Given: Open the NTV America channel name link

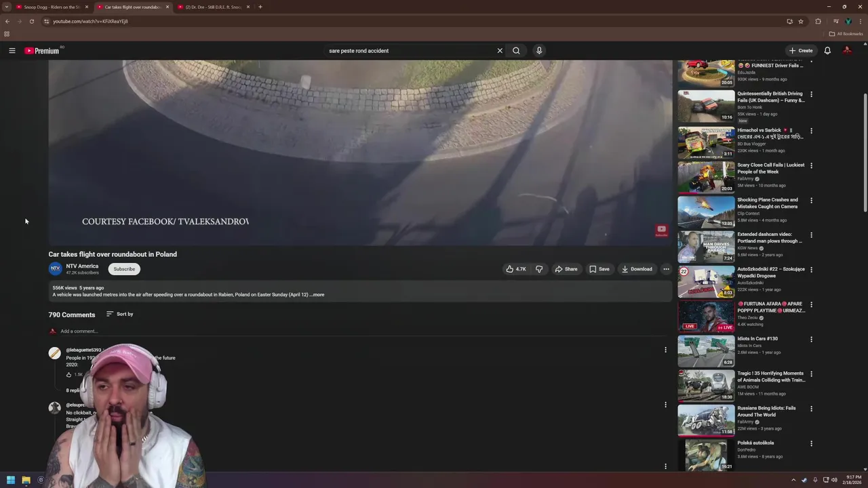Looking at the screenshot, I should click(x=82, y=266).
